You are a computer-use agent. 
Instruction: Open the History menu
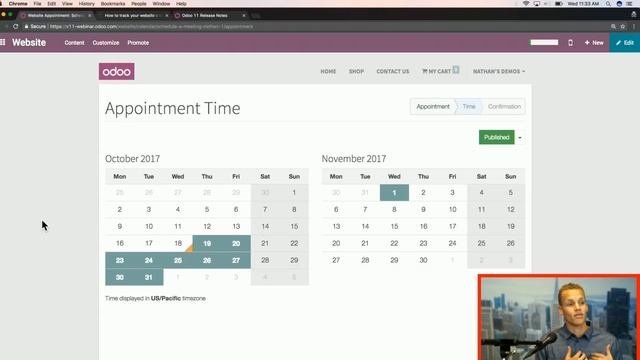(x=86, y=4)
